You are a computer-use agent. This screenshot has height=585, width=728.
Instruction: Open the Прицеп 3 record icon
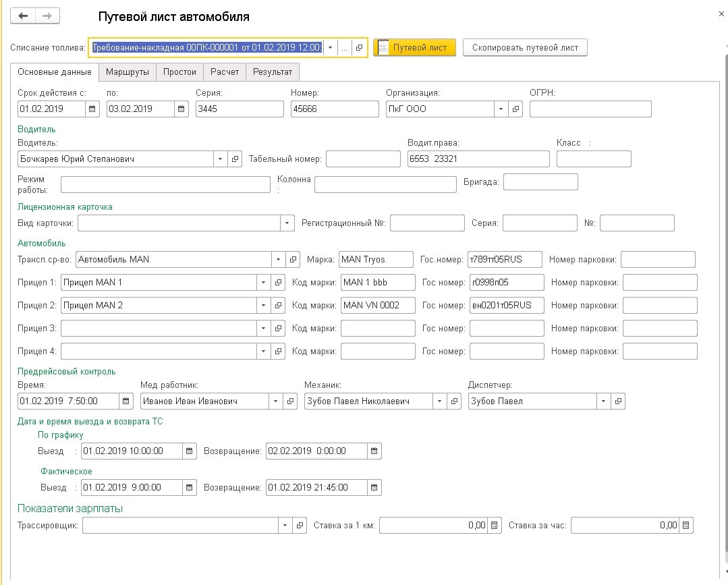(278, 328)
